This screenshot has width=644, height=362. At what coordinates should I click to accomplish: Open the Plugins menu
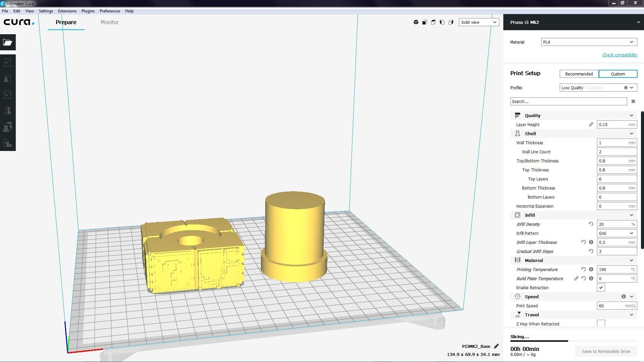click(88, 11)
